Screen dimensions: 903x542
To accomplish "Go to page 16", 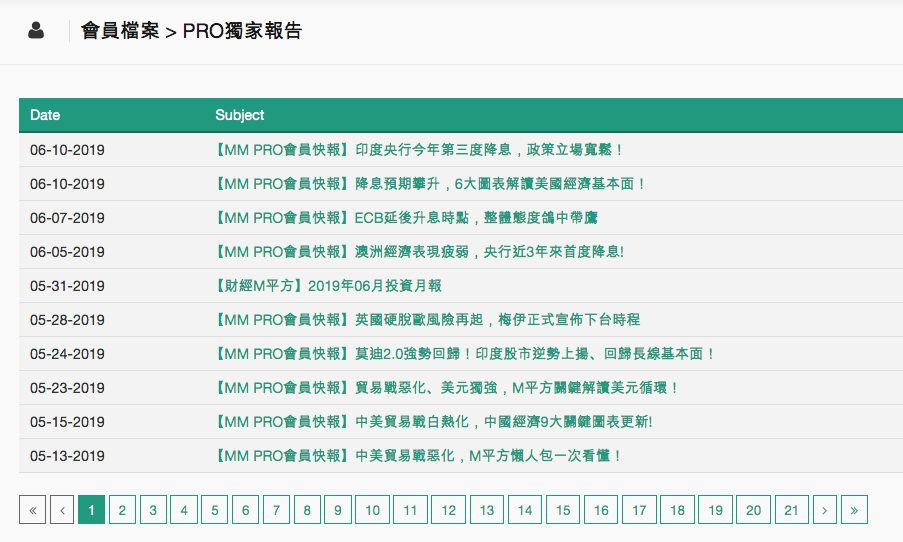I will [x=601, y=510].
